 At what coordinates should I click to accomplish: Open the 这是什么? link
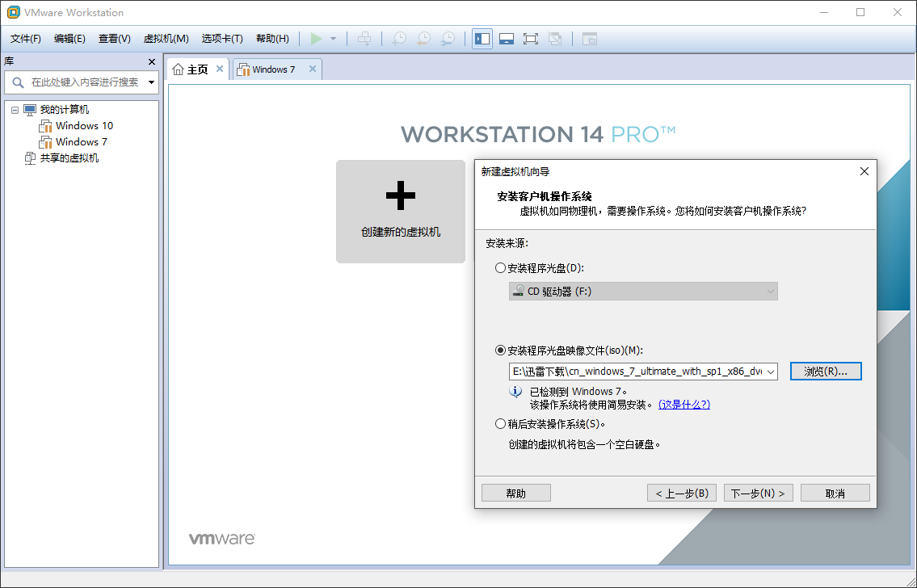pyautogui.click(x=684, y=405)
